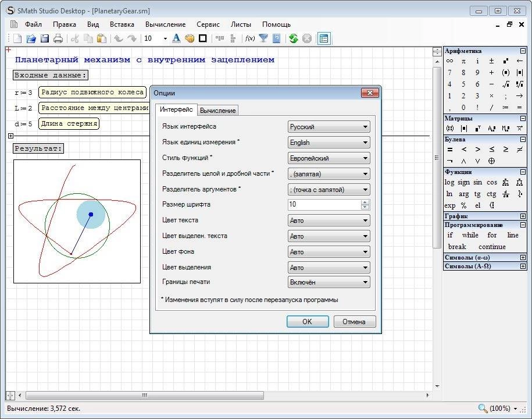Open units language dropdown showing English

(329, 142)
